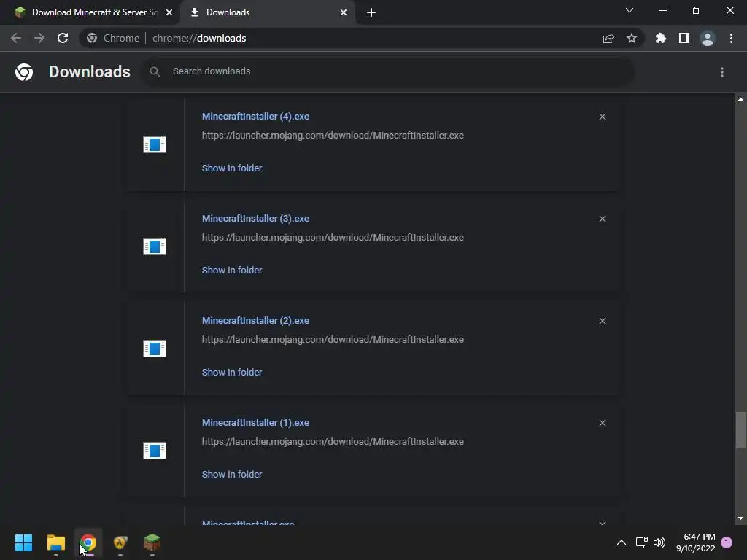Open the Minecraft grass block taskbar icon
Viewport: 747px width, 560px height.
click(x=152, y=542)
